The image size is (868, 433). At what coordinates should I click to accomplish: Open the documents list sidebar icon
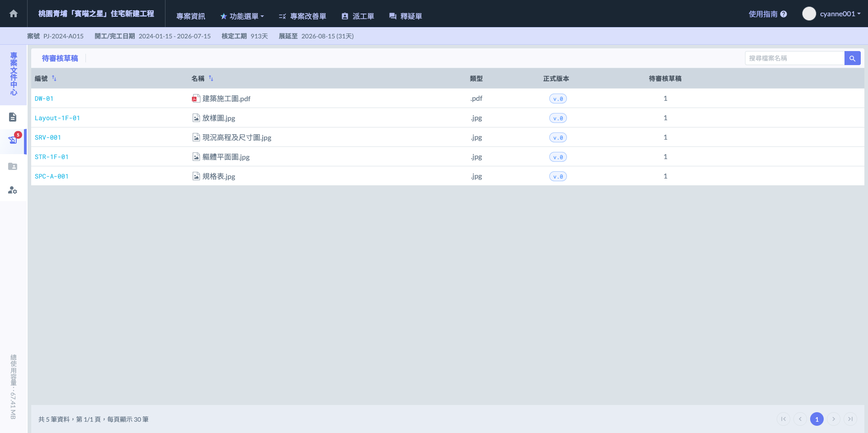pyautogui.click(x=13, y=118)
